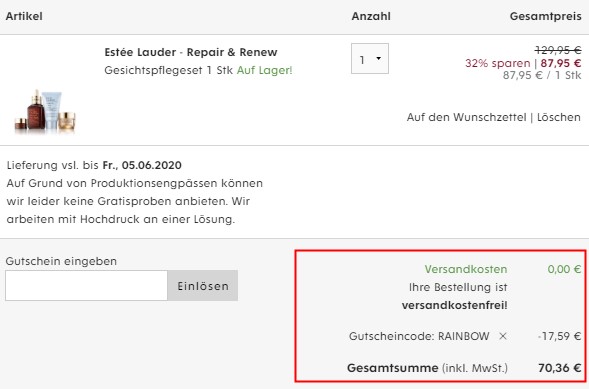Screen dimensions: 589x389
Task: Click the shipping cost 0,00 €
Action: pyautogui.click(x=564, y=269)
